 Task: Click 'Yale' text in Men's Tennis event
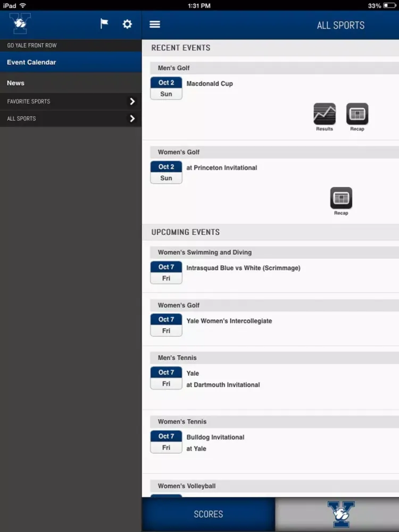pyautogui.click(x=193, y=373)
